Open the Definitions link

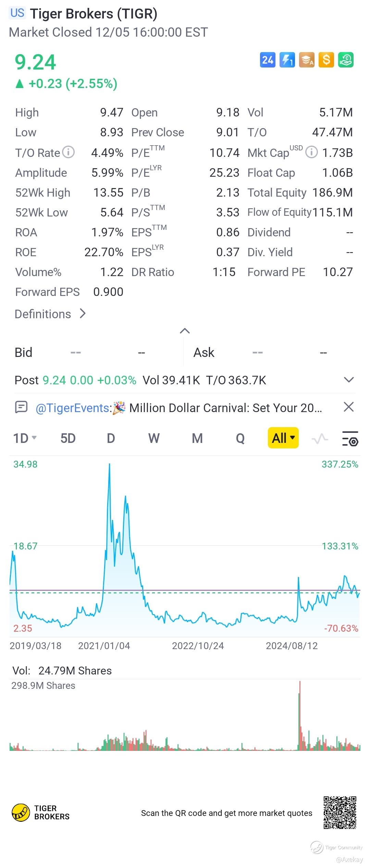(x=50, y=314)
